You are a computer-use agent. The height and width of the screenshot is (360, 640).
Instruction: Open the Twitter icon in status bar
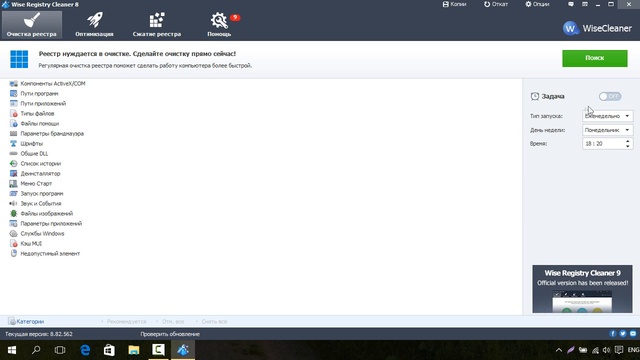(x=622, y=333)
